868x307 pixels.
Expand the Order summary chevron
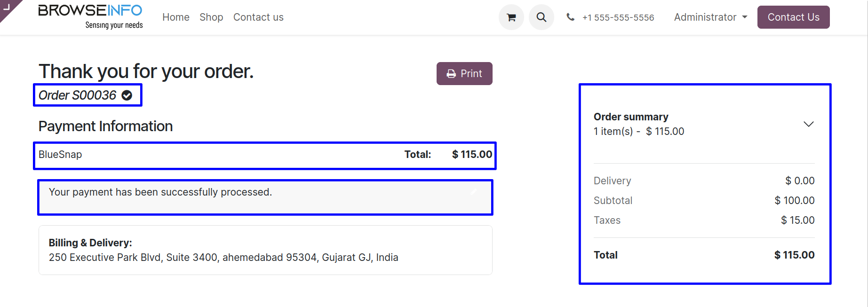coord(808,124)
